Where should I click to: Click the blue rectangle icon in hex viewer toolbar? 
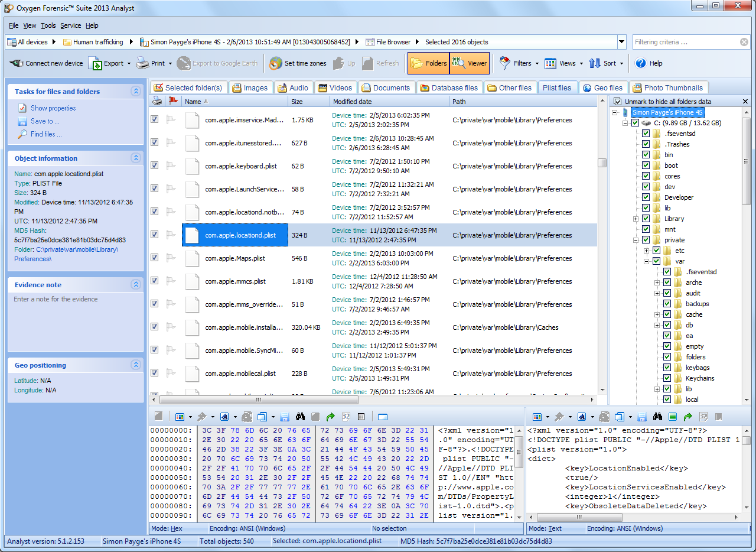pyautogui.click(x=382, y=417)
